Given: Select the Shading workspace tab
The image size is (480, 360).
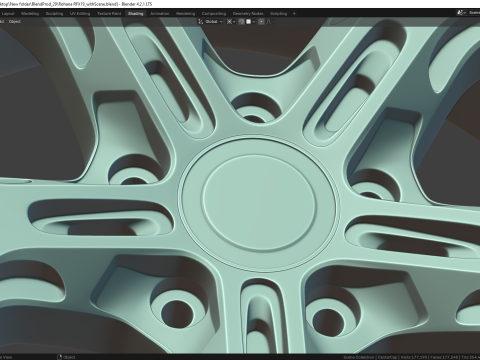Looking at the screenshot, I should (x=135, y=14).
